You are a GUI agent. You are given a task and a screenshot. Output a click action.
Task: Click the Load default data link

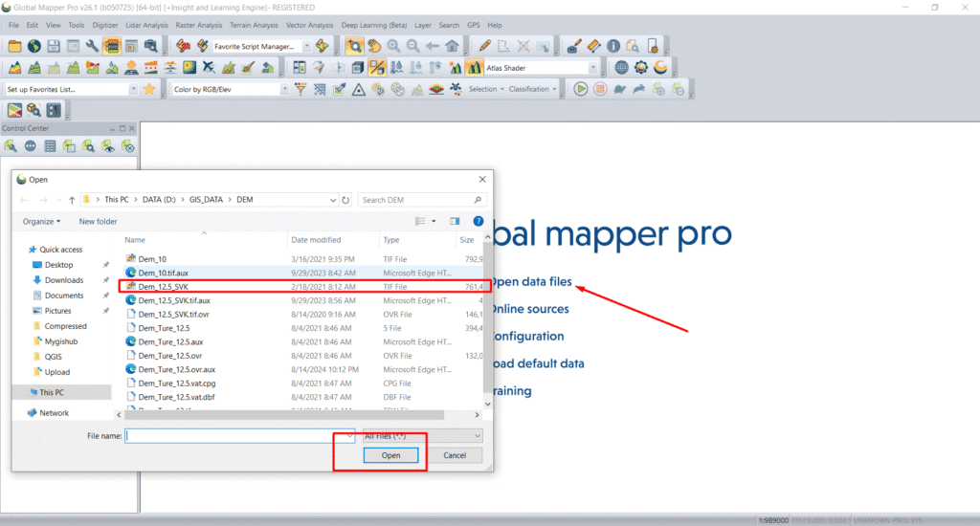point(538,363)
